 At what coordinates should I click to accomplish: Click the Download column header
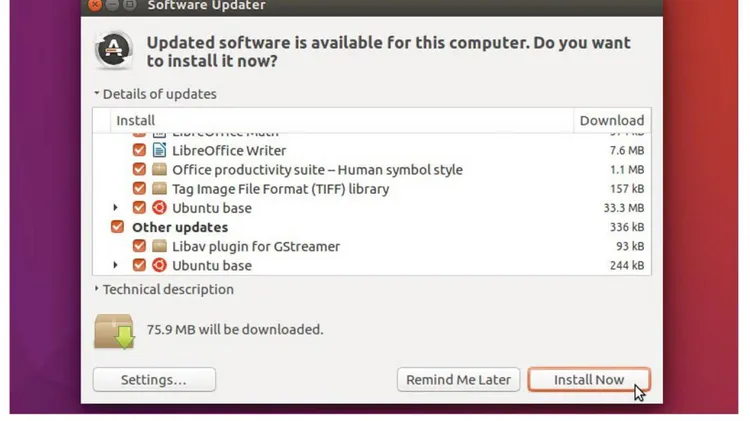(x=612, y=121)
